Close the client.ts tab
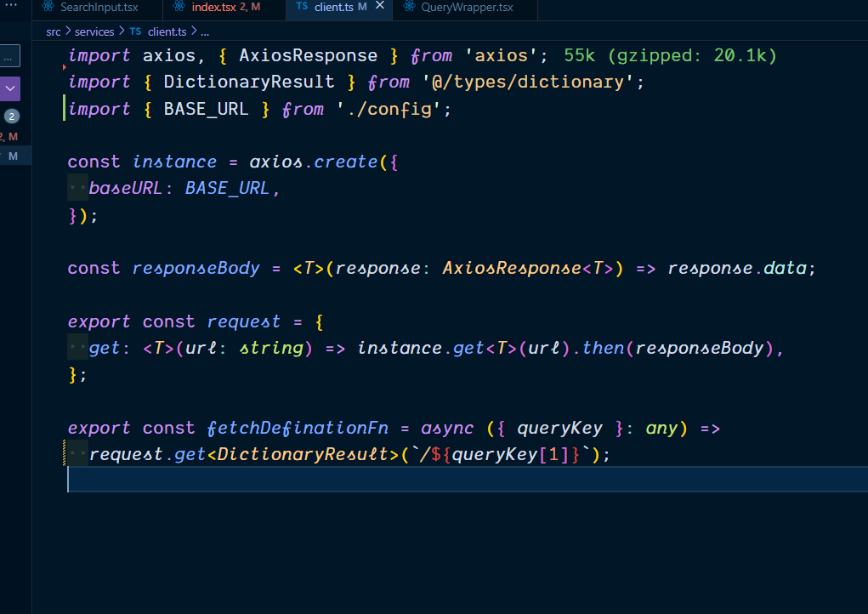 pos(380,6)
